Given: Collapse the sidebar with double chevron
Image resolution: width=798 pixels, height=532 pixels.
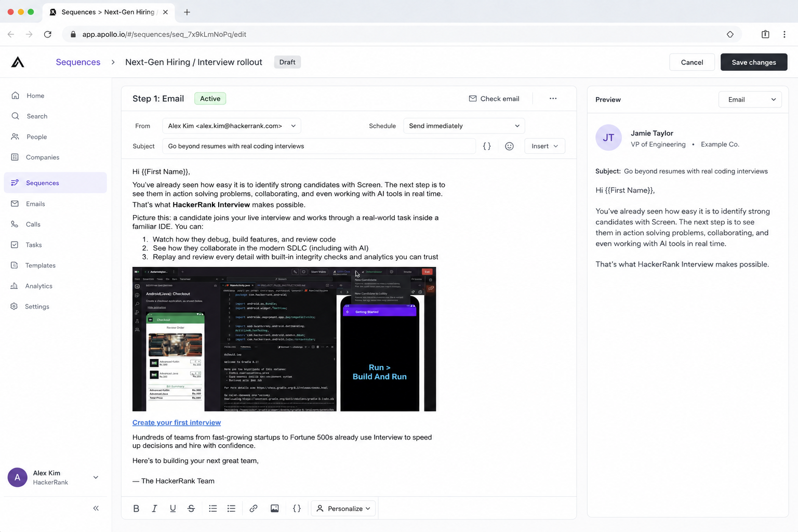Looking at the screenshot, I should pyautogui.click(x=96, y=508).
